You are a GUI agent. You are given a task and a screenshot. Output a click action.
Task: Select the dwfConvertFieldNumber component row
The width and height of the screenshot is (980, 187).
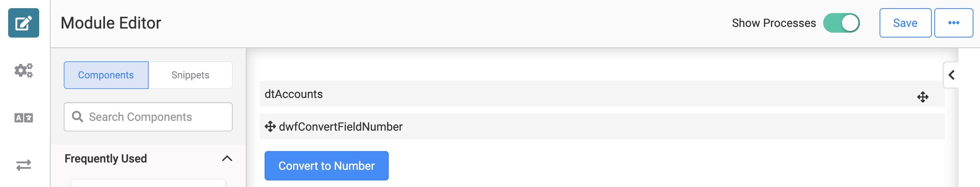pyautogui.click(x=602, y=127)
